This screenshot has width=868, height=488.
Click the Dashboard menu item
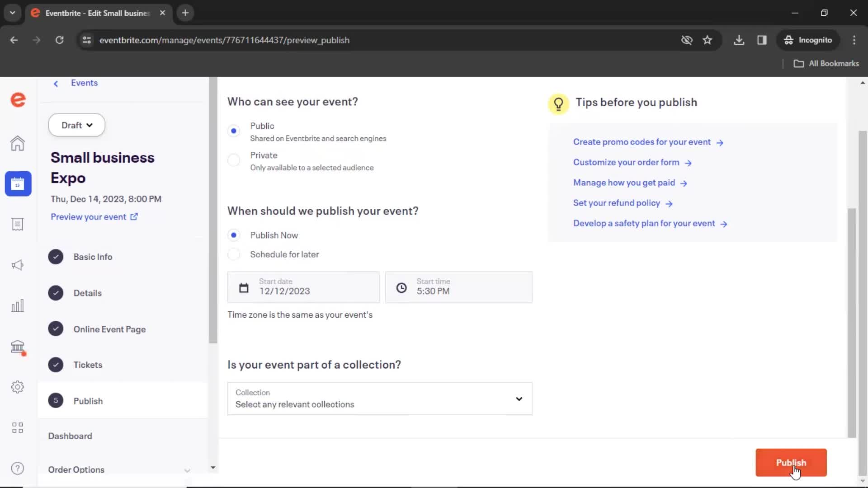click(x=70, y=436)
